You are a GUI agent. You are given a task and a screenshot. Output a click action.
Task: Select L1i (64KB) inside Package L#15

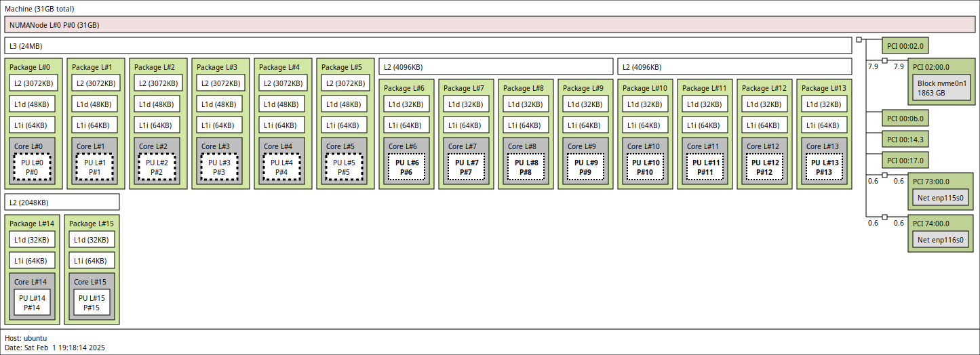coord(92,261)
